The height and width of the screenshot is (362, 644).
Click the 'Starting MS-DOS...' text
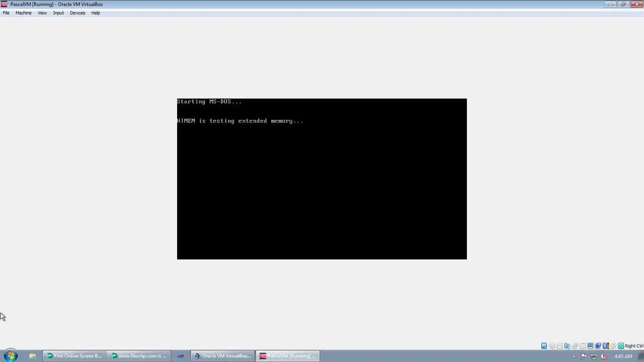(x=209, y=102)
